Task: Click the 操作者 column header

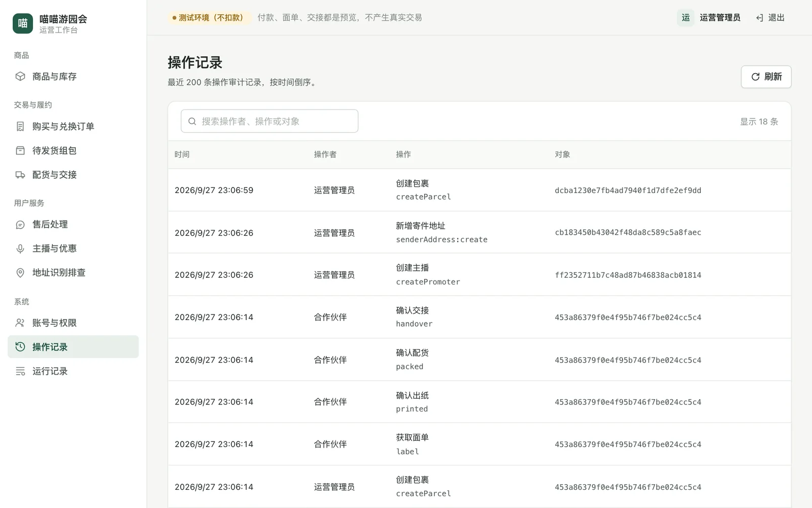Action: (325, 154)
